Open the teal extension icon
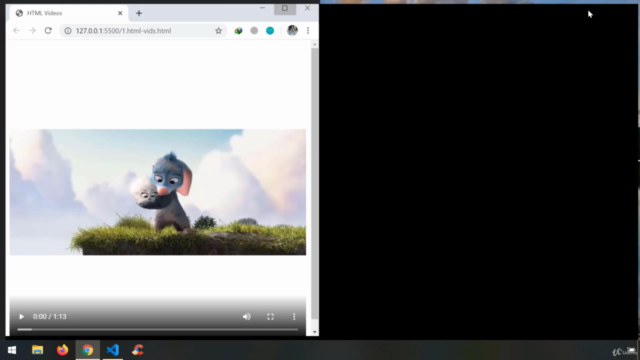Viewport: 640px width, 360px height. 270,31
